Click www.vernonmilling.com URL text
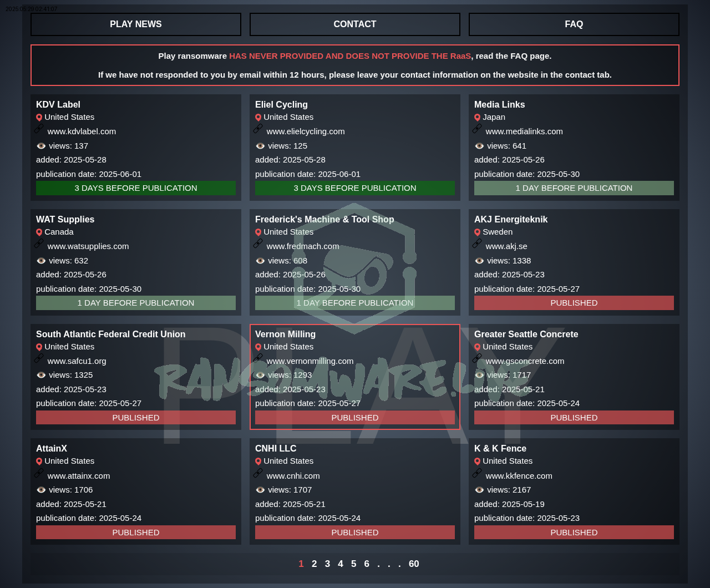 pyautogui.click(x=310, y=361)
